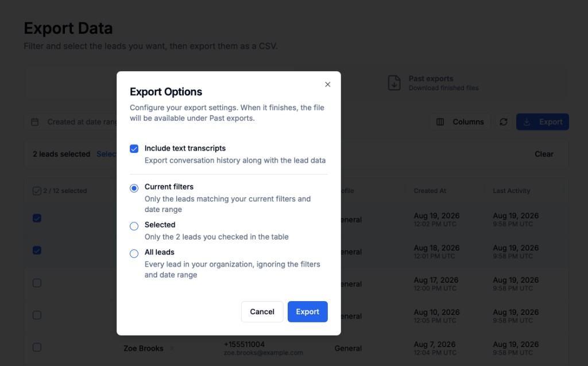Image resolution: width=588 pixels, height=366 pixels.
Task: Click the calendar icon in date range filter
Action: [35, 122]
